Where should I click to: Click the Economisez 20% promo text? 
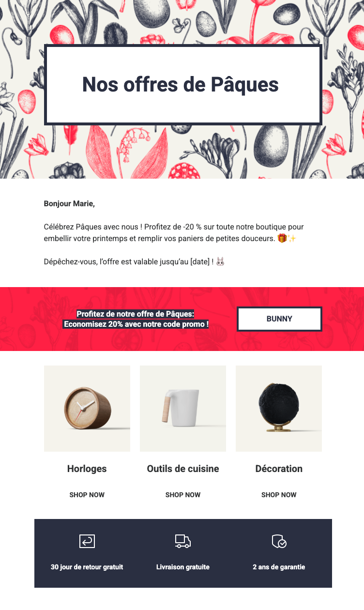[x=136, y=324]
